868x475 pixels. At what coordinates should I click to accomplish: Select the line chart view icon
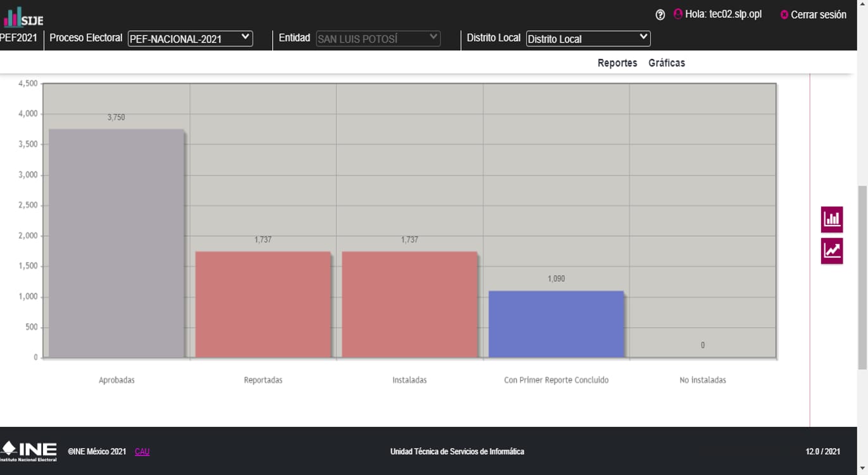click(x=832, y=251)
